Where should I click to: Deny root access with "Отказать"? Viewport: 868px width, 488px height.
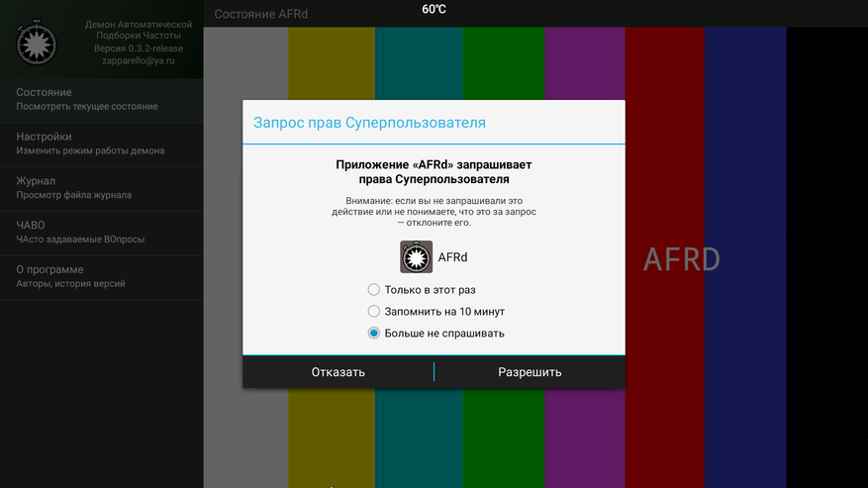338,371
